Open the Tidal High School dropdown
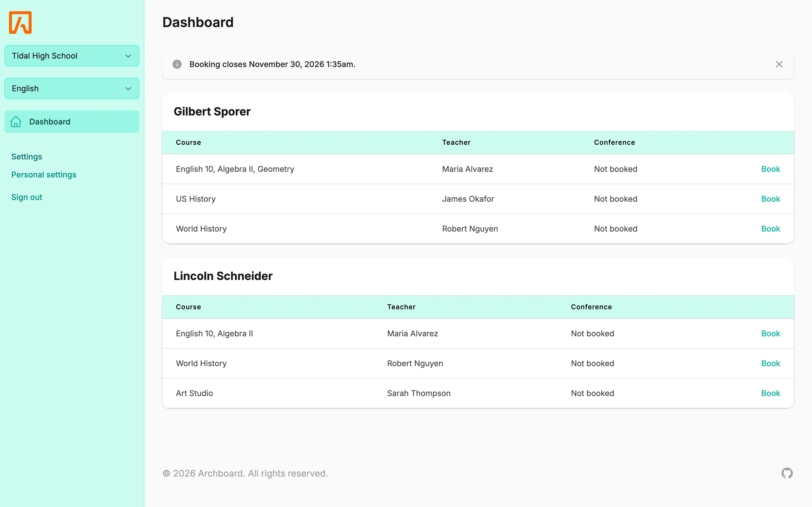 [72, 56]
